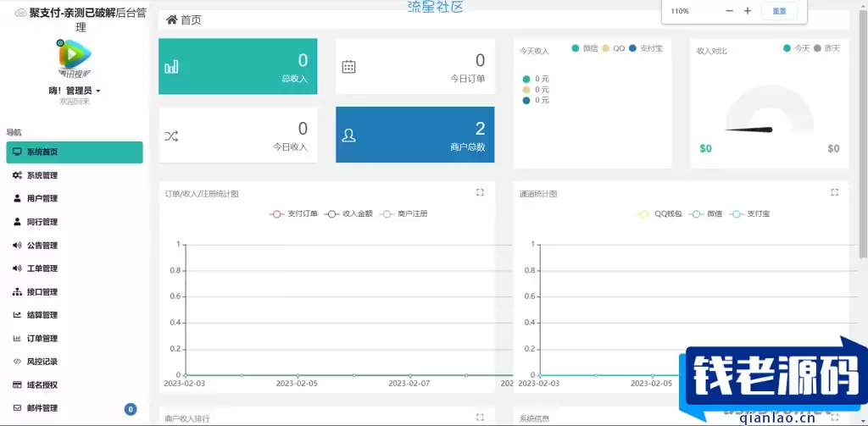Image resolution: width=868 pixels, height=426 pixels.
Task: Click the 欢迎回来 text under admin
Action: 75,102
